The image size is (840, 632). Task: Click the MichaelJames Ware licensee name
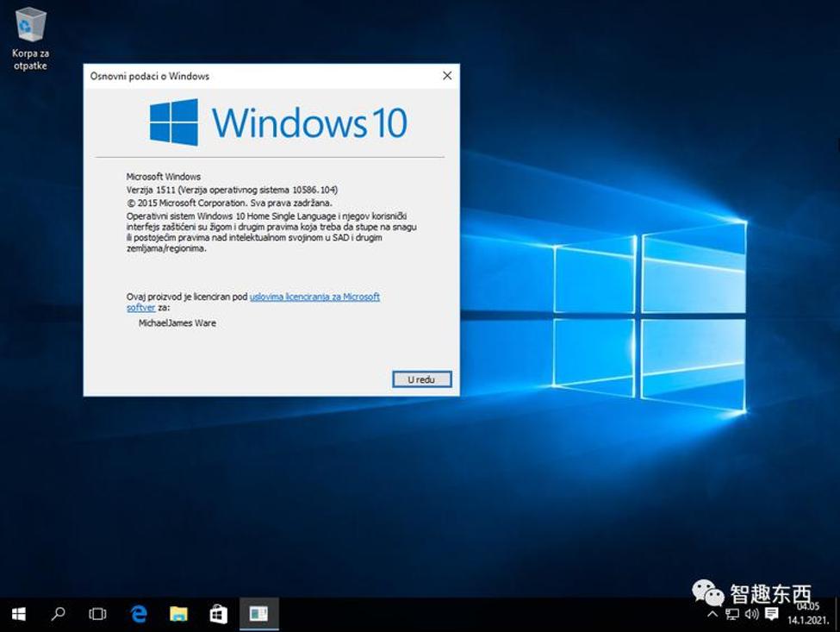tap(177, 323)
